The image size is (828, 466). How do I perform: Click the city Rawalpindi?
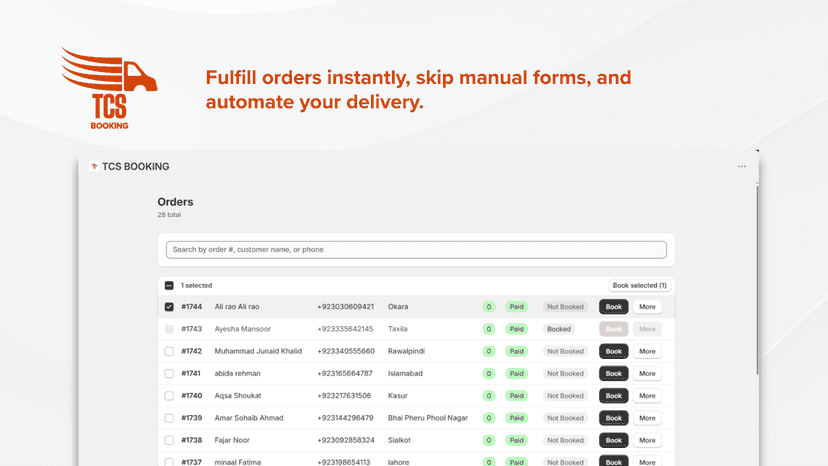(406, 351)
